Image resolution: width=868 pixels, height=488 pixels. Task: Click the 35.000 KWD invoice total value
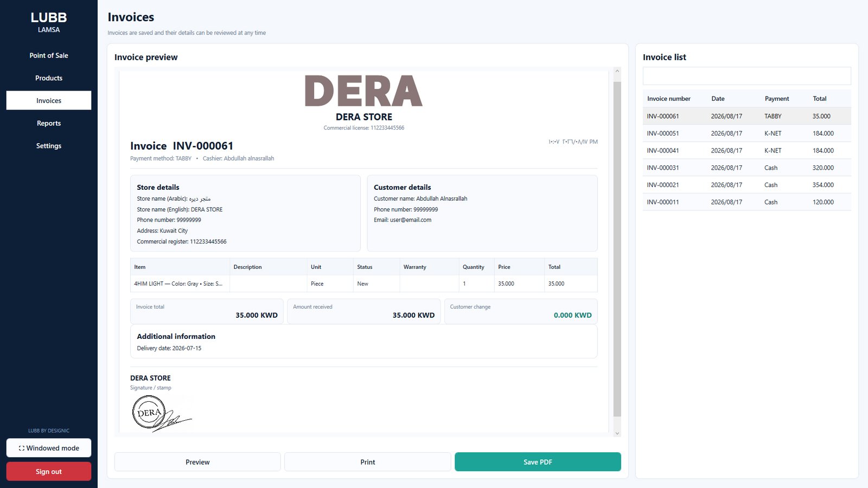[257, 315]
